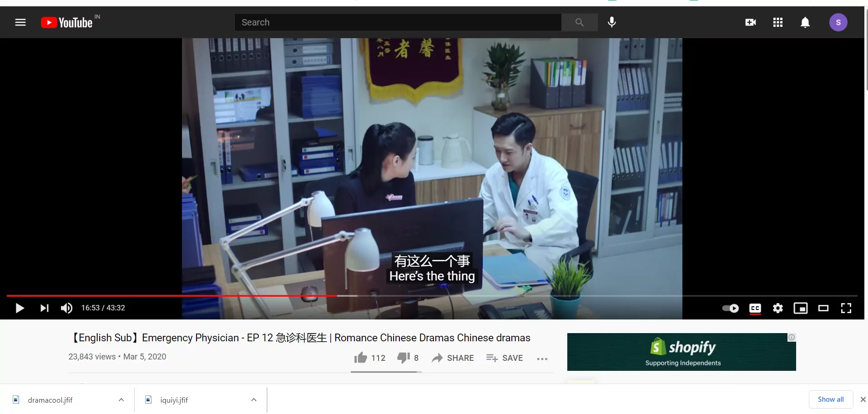868x414 pixels.
Task: Open the YouTube apps grid icon
Action: point(778,22)
